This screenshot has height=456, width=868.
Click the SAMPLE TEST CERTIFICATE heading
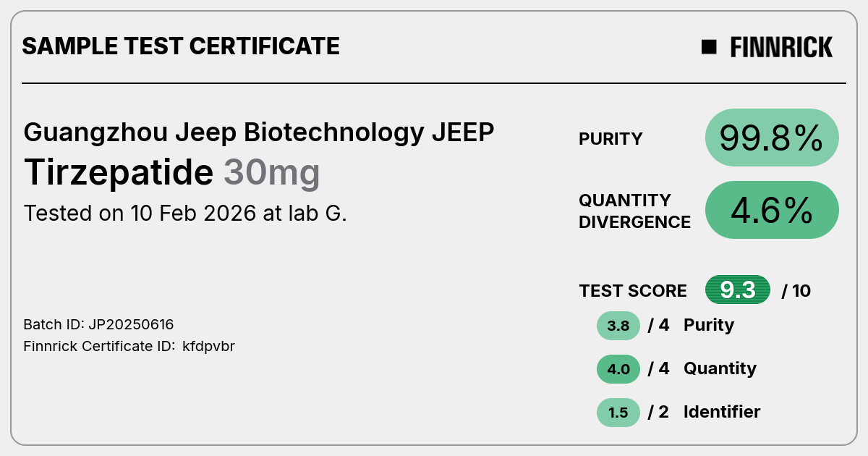(x=181, y=46)
